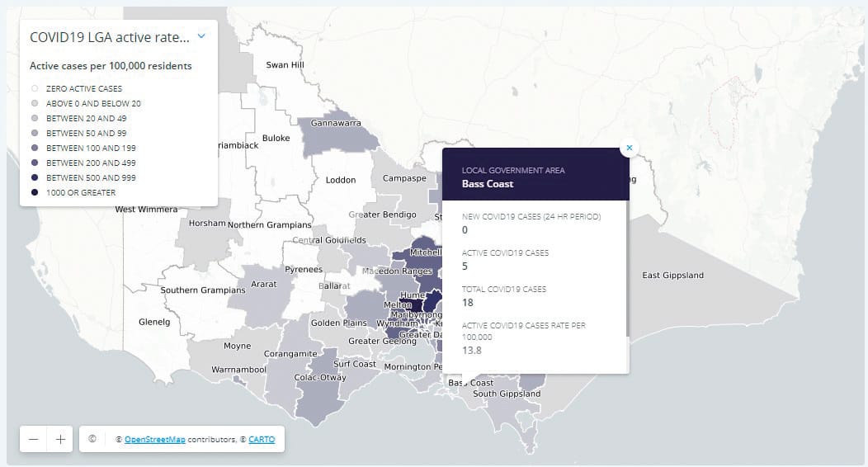Click the Zero Active Cases legend swatch
Image resolution: width=868 pixels, height=467 pixels.
point(35,88)
